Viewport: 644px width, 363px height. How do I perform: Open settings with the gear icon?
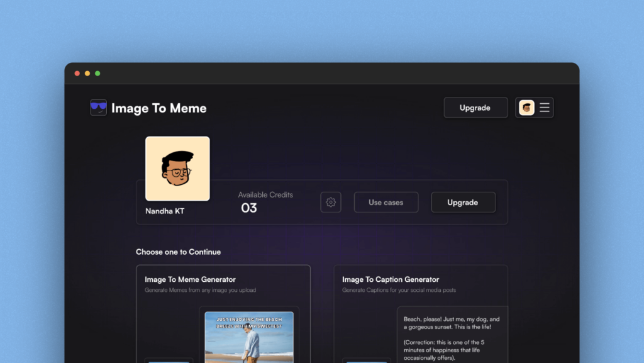(331, 203)
